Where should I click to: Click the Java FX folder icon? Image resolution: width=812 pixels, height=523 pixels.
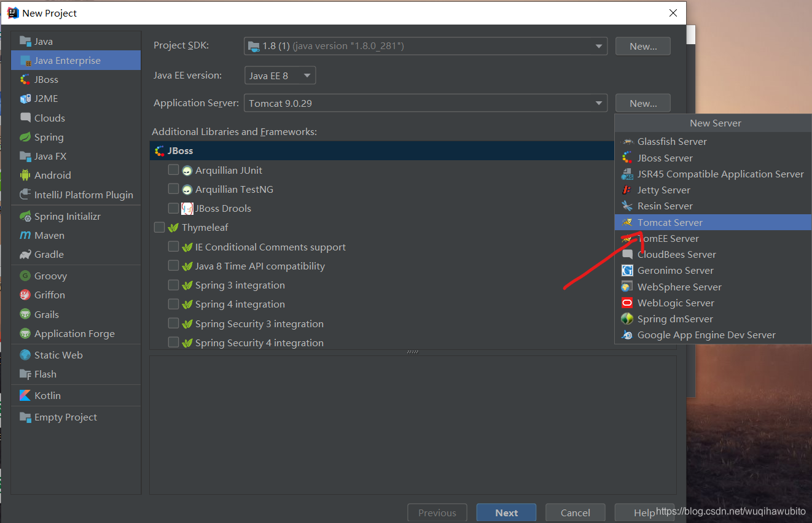click(25, 156)
